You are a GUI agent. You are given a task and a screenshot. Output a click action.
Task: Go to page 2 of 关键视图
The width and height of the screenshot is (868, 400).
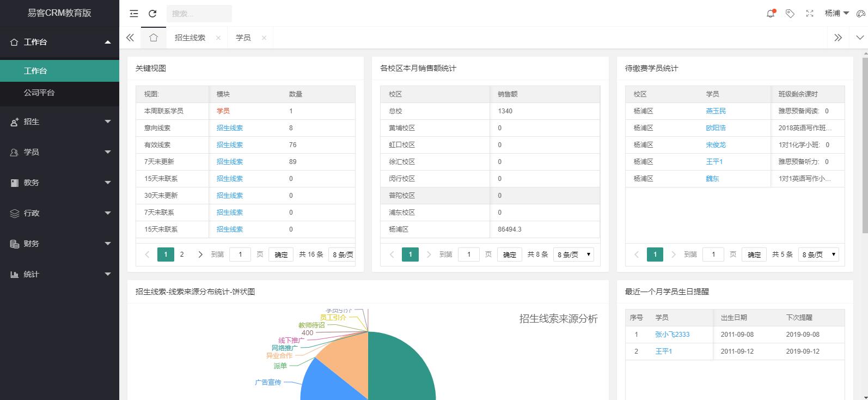click(x=182, y=254)
